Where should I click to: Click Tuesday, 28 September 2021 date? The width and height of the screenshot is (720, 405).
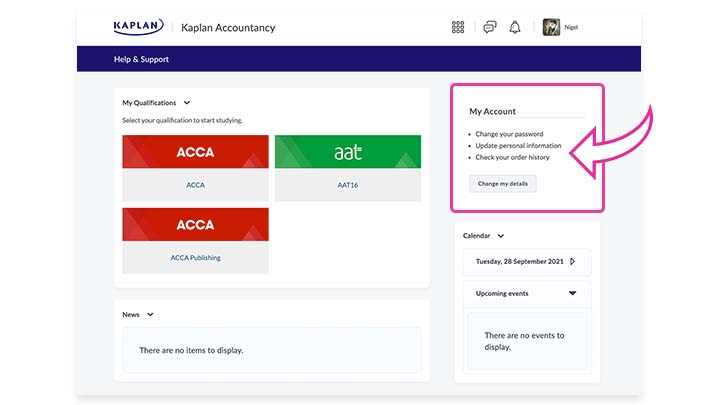click(519, 261)
